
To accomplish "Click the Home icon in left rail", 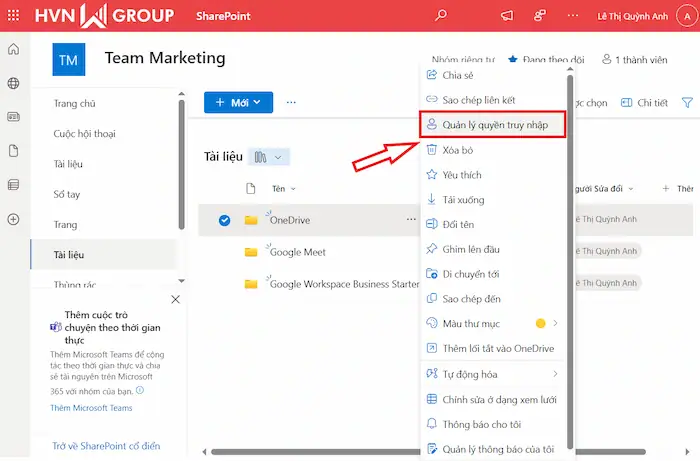I will 13,50.
